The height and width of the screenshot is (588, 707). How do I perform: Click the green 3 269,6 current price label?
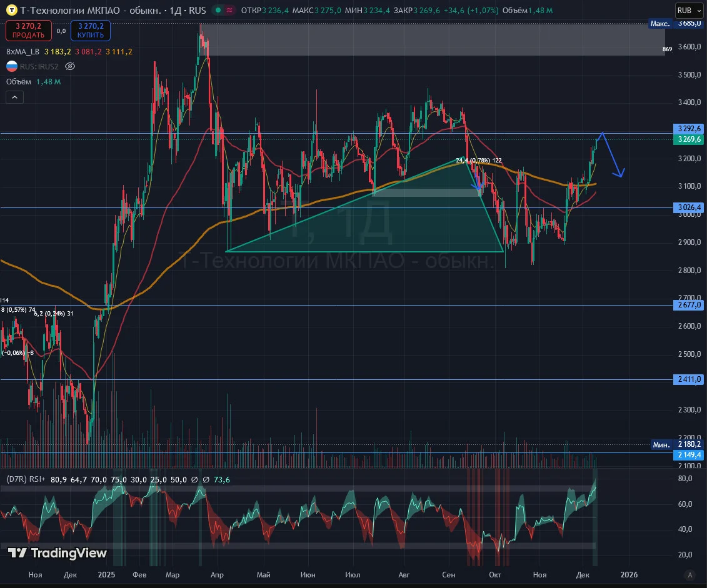(689, 139)
